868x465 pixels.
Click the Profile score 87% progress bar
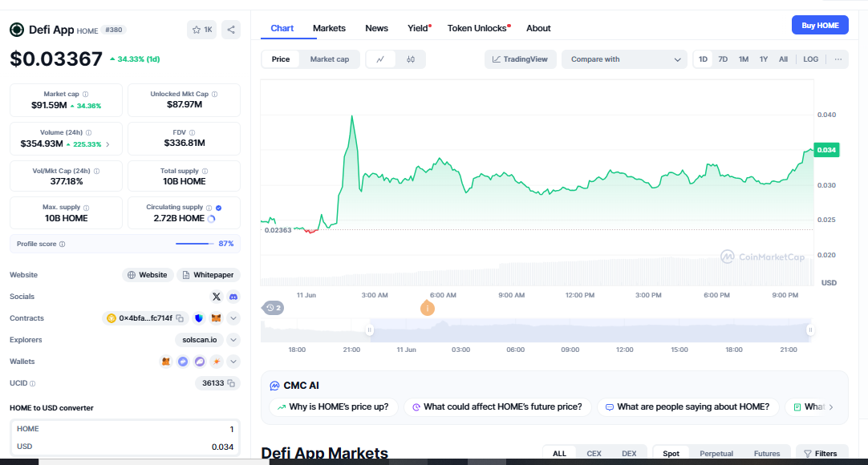point(195,244)
